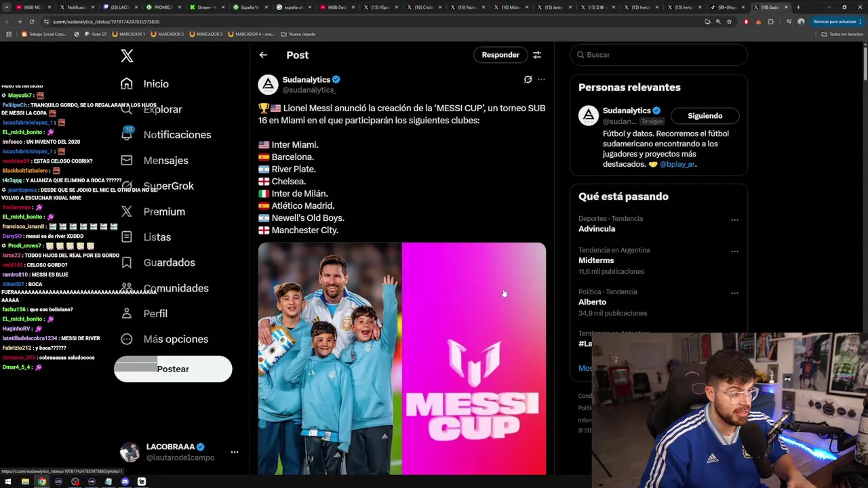Open the @bplay_ar mention link
The width and height of the screenshot is (868, 488).
(677, 164)
